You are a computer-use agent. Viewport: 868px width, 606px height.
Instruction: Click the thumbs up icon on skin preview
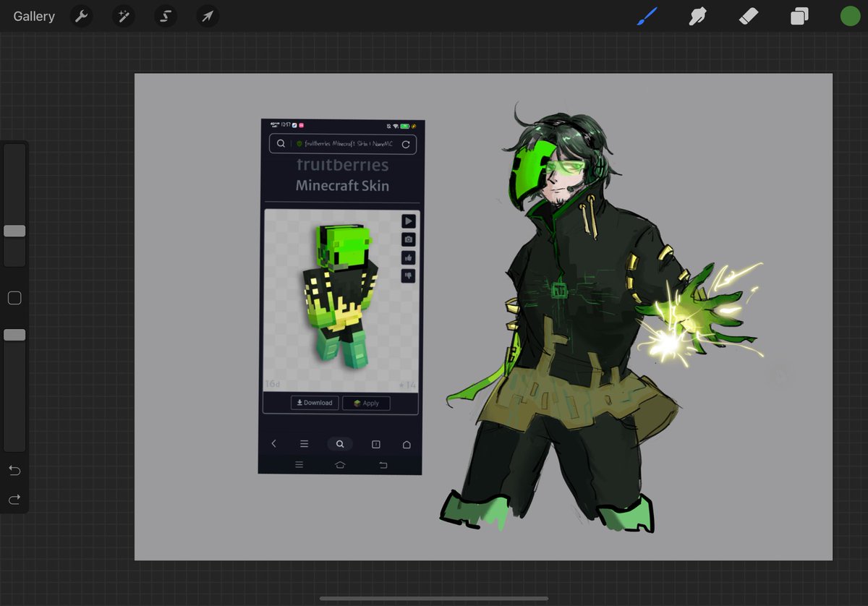pyautogui.click(x=409, y=257)
